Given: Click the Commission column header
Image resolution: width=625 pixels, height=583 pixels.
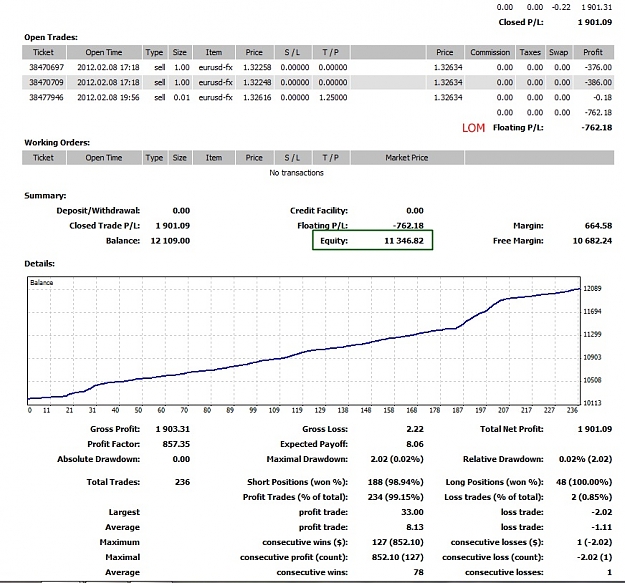Looking at the screenshot, I should pyautogui.click(x=490, y=52).
